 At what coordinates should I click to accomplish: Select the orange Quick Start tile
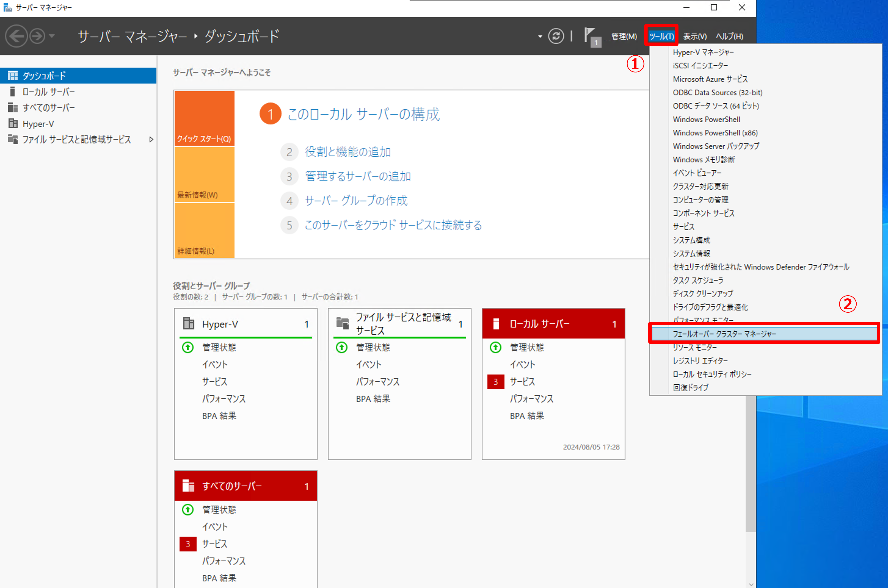(204, 118)
